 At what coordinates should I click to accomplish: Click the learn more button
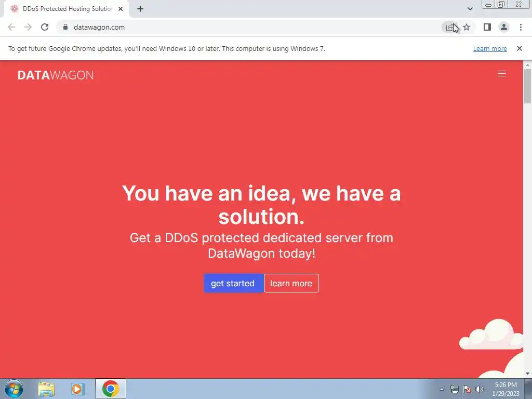pos(291,283)
